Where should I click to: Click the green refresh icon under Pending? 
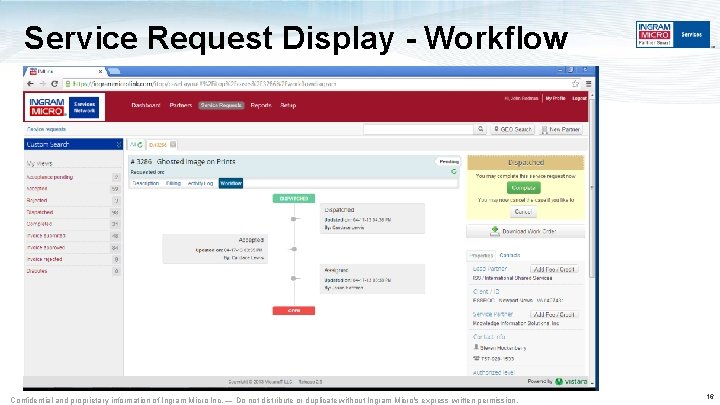click(454, 171)
